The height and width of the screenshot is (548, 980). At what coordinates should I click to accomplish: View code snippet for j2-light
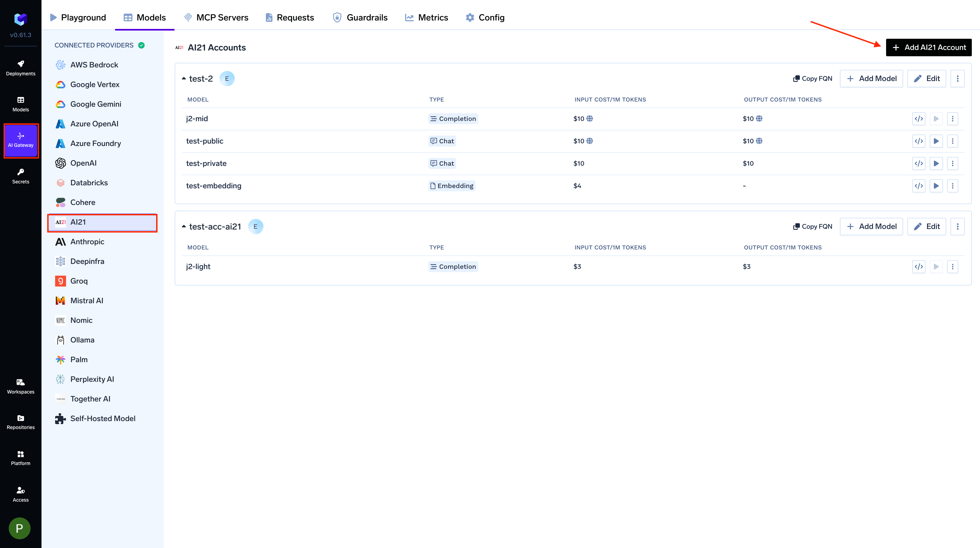coord(918,267)
